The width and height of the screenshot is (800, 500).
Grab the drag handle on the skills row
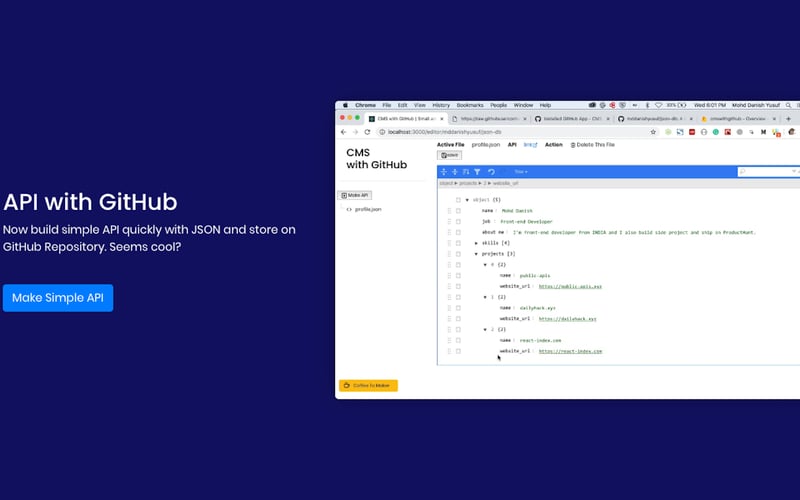pos(449,243)
